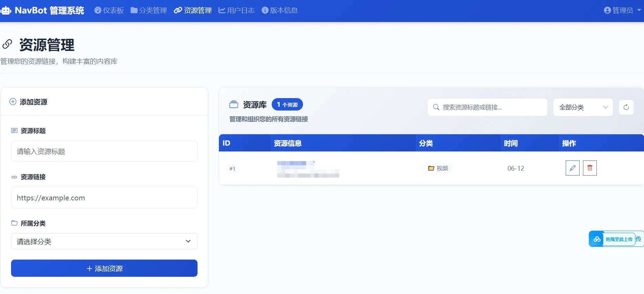Open 分类管理 in the navigation bar

[x=149, y=10]
